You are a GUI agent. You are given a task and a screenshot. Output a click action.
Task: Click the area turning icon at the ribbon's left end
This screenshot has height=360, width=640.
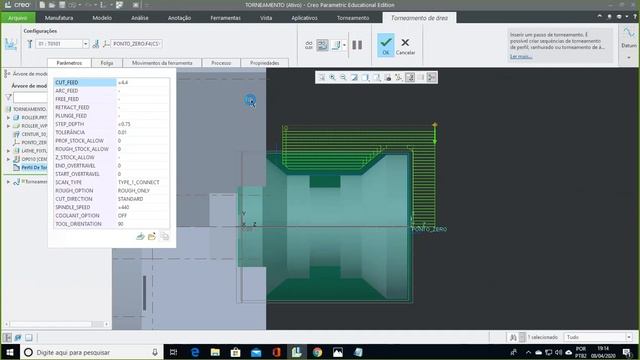coord(11,44)
